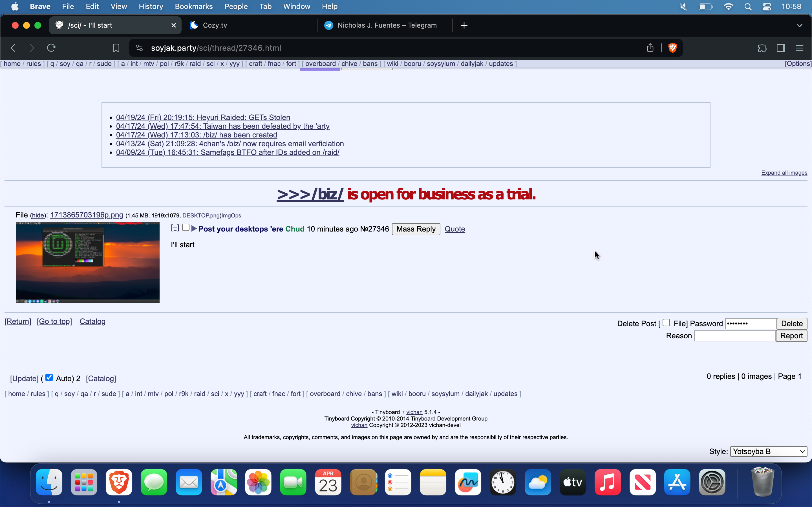The width and height of the screenshot is (812, 507).
Task: Click the post menu triangle arrow
Action: tap(194, 229)
